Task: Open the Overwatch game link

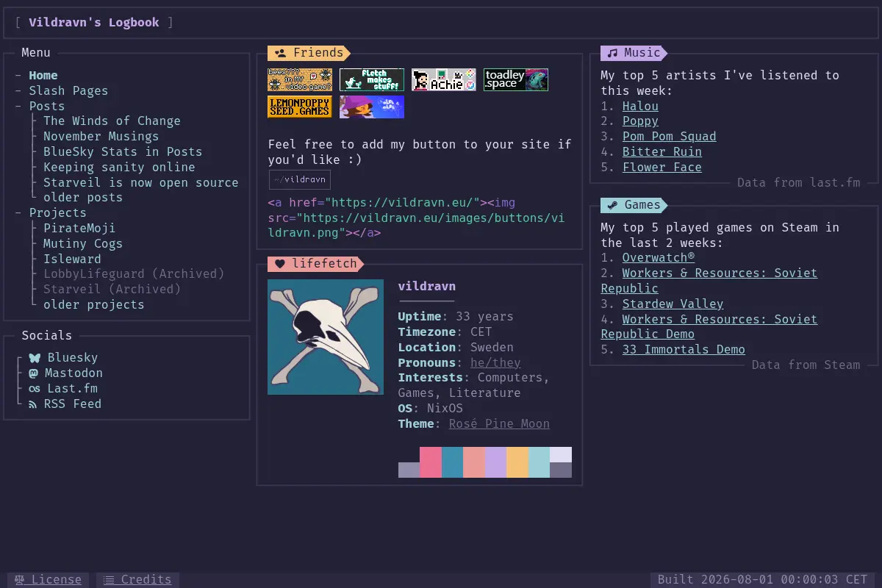Action: (659, 258)
